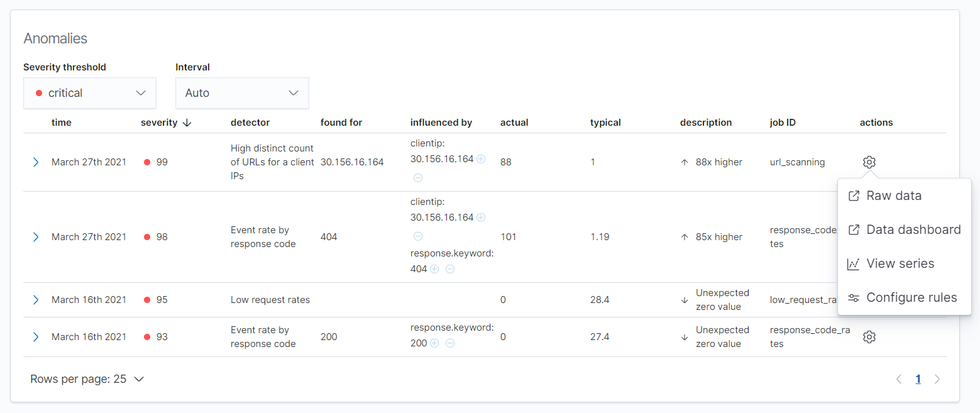980x413 pixels.
Task: Open Data dashboard from actions menu
Action: pyautogui.click(x=913, y=229)
